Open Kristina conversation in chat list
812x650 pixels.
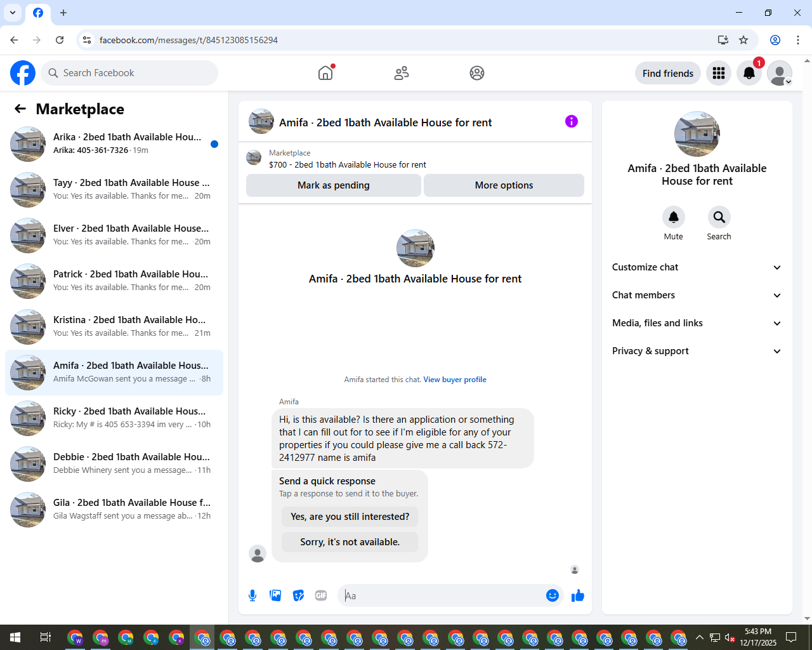tap(114, 327)
